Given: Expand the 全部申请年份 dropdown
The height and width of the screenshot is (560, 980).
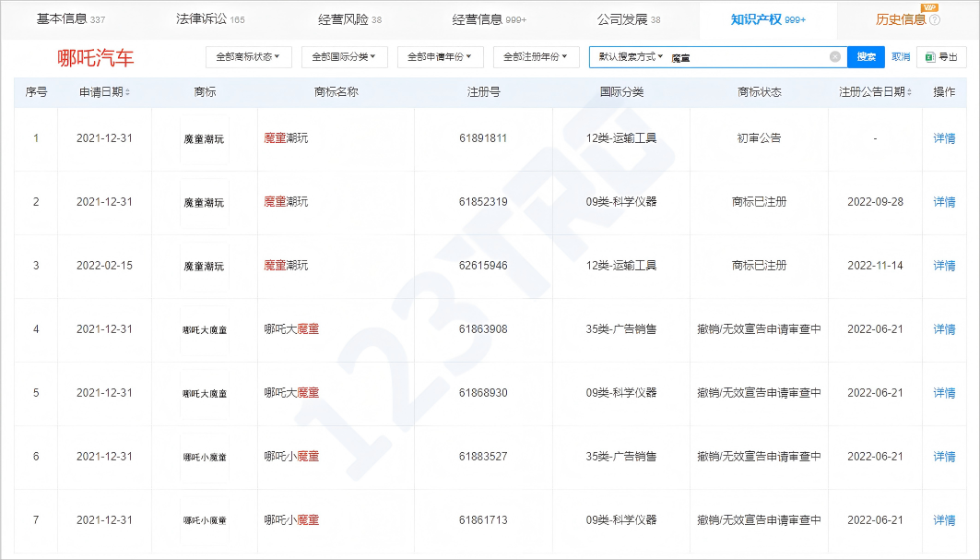Looking at the screenshot, I should [438, 56].
